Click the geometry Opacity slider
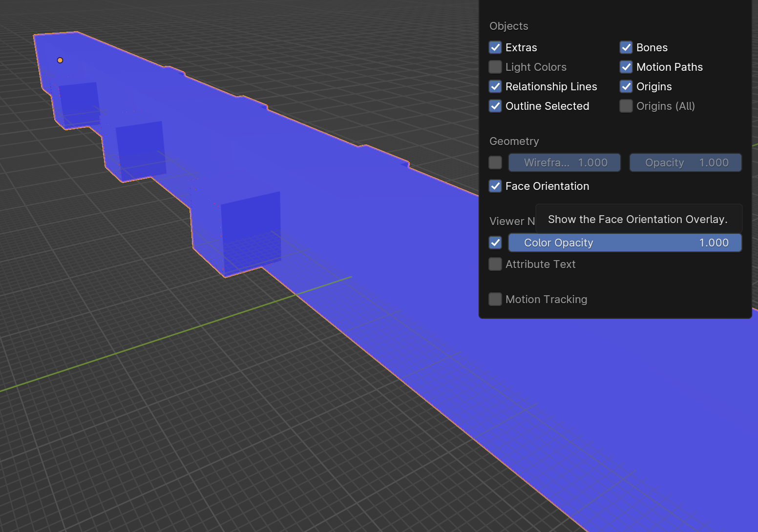 tap(686, 163)
